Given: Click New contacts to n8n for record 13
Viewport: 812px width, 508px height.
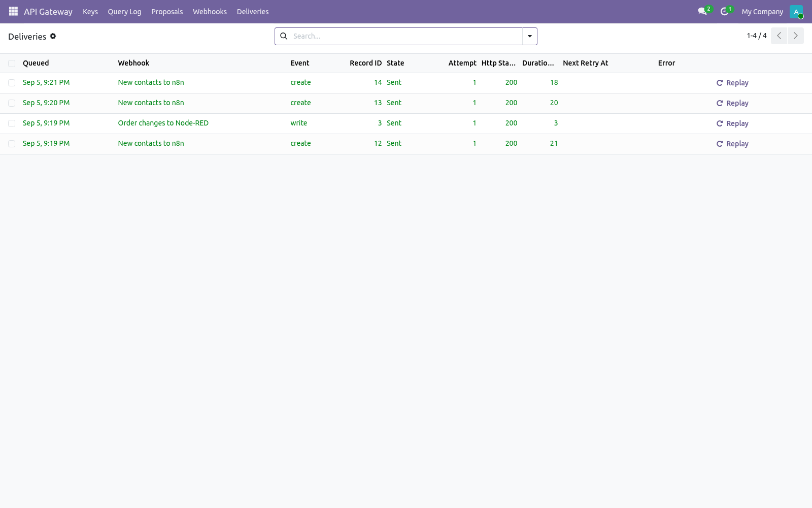Looking at the screenshot, I should point(151,103).
